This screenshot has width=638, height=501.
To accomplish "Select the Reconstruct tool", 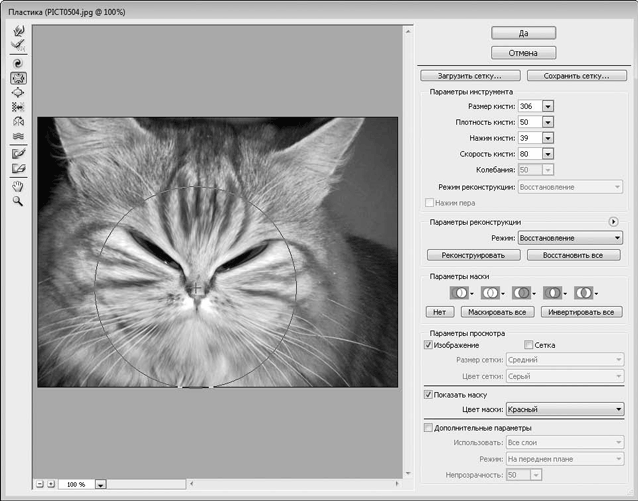I will click(x=18, y=45).
